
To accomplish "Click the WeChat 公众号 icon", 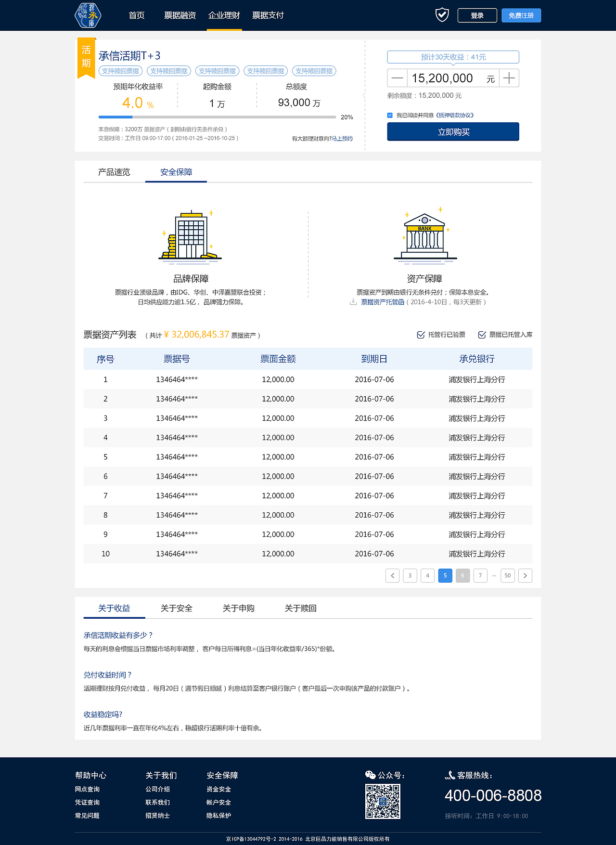I will tap(370, 775).
